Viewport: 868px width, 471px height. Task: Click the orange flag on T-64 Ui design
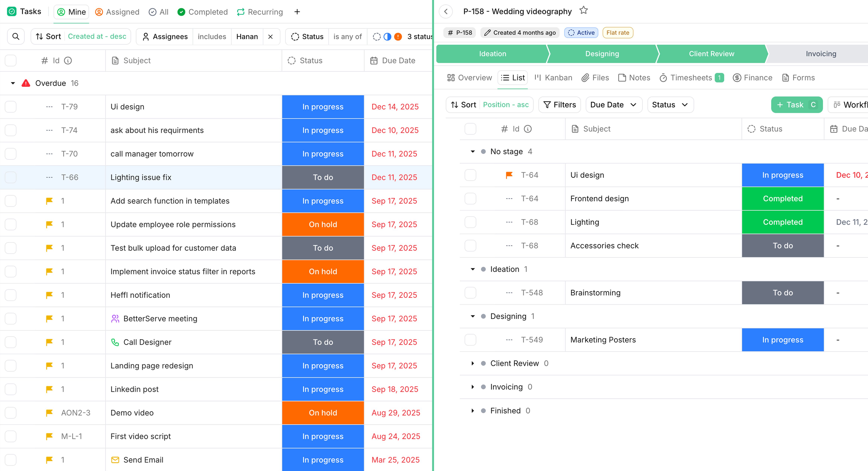[509, 175]
